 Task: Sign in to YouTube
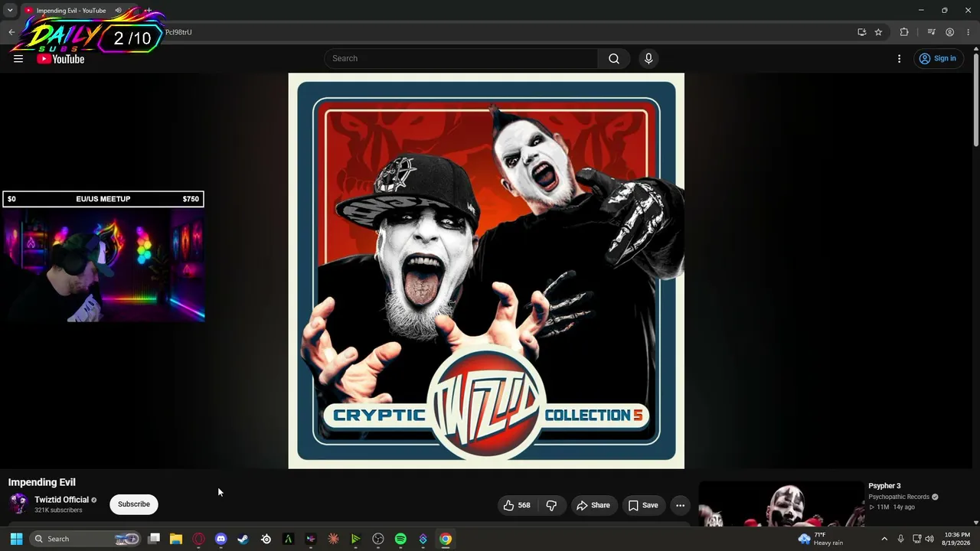[x=938, y=58]
